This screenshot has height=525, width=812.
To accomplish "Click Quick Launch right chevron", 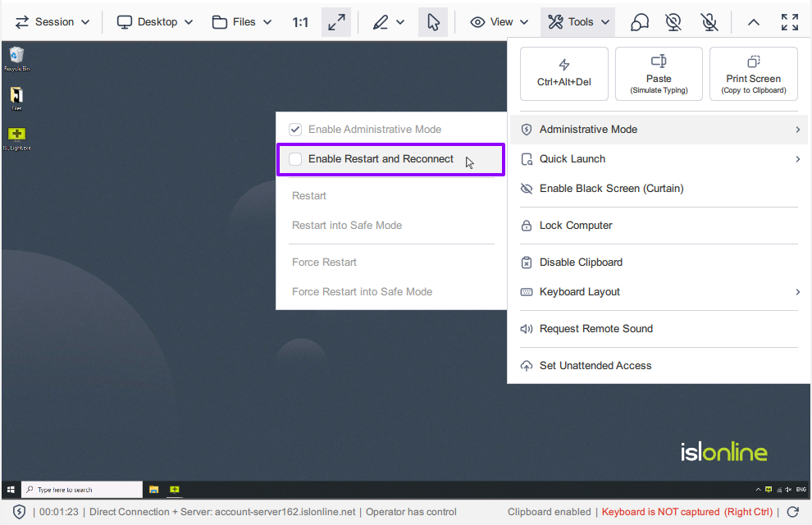I will [798, 159].
